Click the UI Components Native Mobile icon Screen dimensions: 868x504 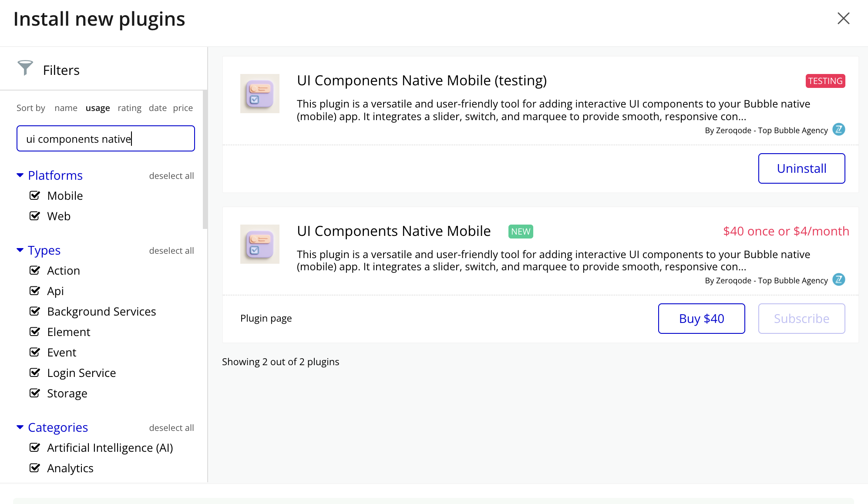pyautogui.click(x=259, y=244)
